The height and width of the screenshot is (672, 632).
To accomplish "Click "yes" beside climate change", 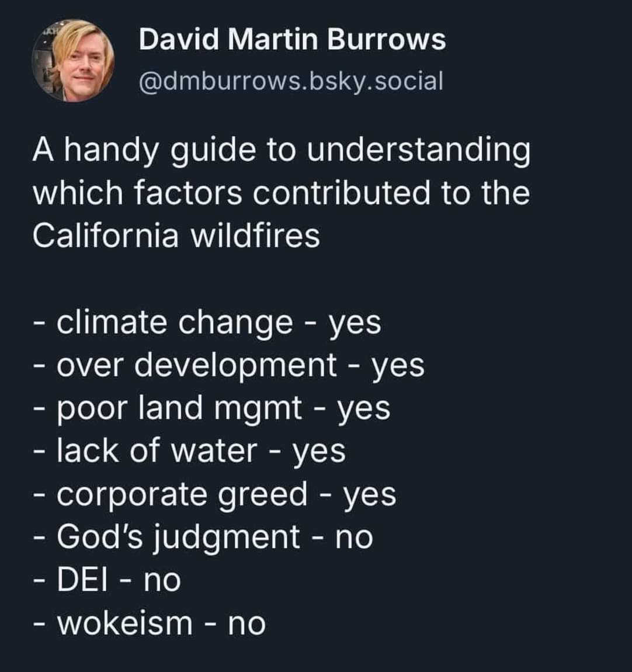I will point(355,323).
